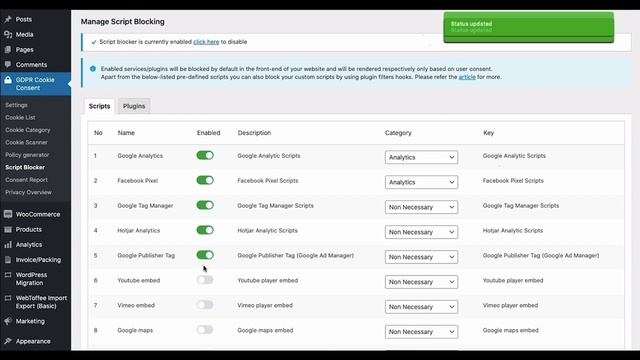Go to Comments menu label
640x360 pixels.
(31, 64)
